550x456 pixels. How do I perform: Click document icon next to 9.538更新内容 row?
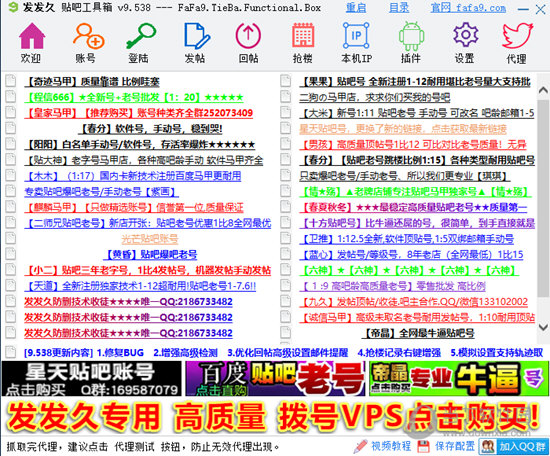click(x=11, y=352)
